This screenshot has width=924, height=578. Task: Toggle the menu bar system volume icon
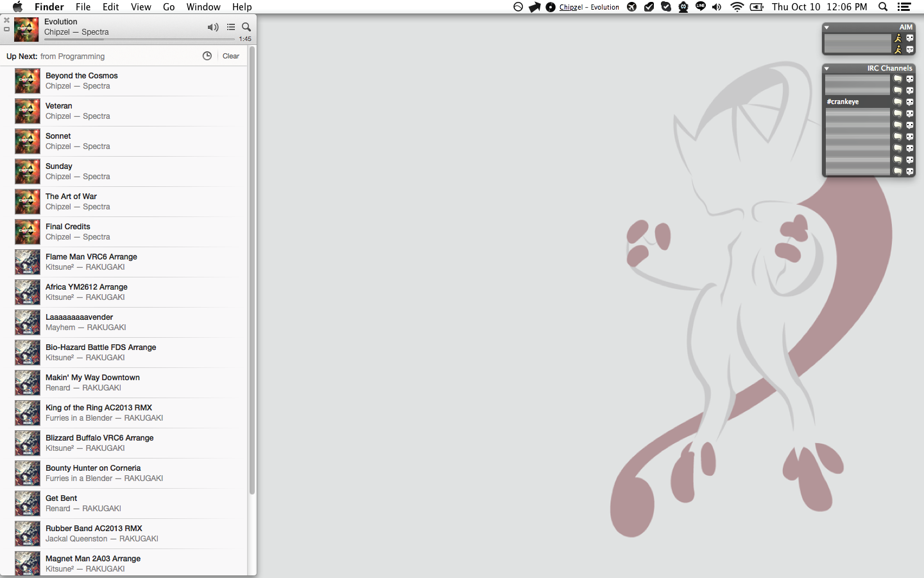click(717, 7)
